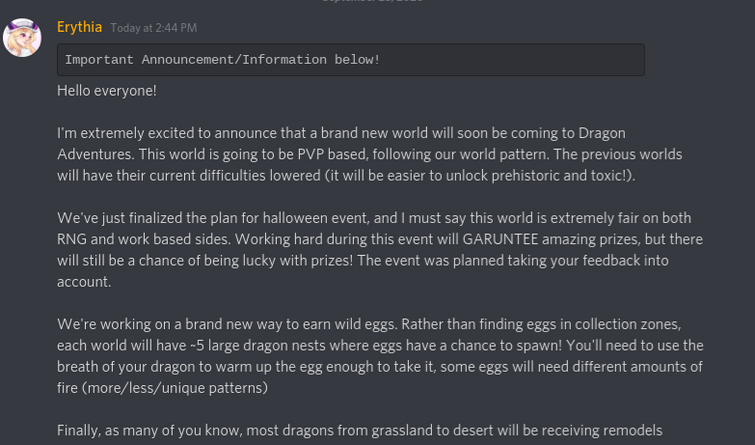This screenshot has height=445, width=755.
Task: Click the 'Important Announcement/Information below!' code block
Action: (x=350, y=60)
